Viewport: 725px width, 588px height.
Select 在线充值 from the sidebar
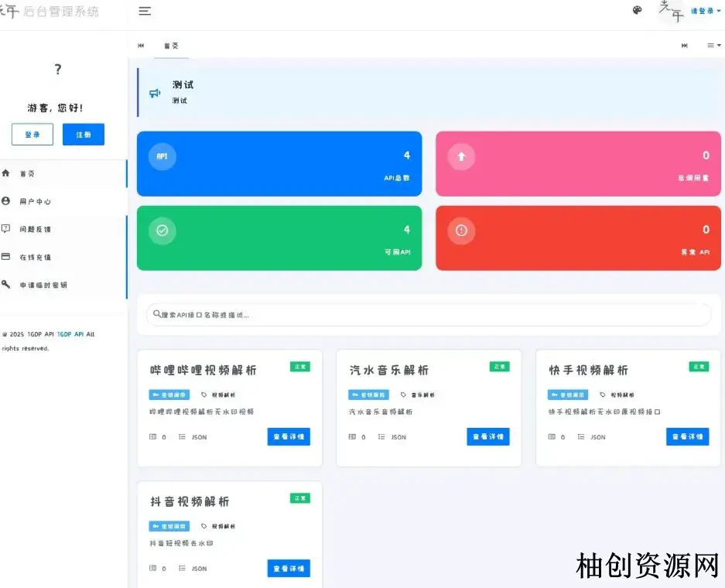click(x=36, y=257)
